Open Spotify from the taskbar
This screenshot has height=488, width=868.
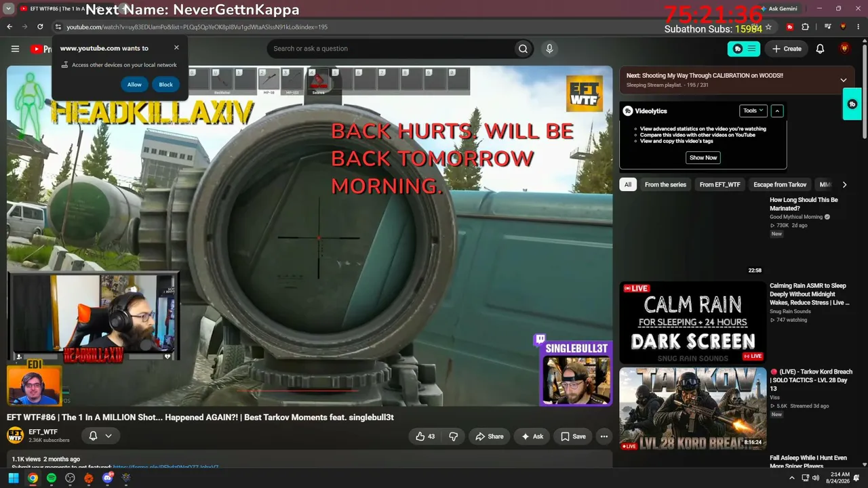point(52,479)
